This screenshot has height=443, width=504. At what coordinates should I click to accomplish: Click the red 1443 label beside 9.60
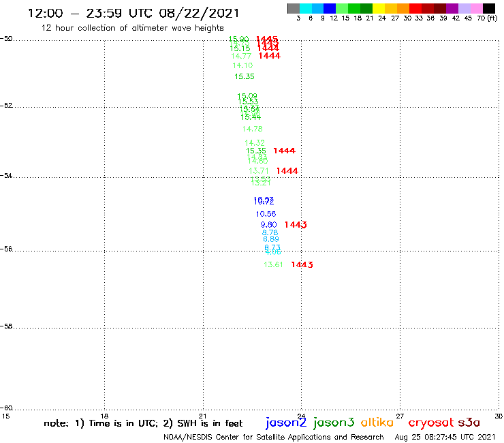click(x=296, y=224)
